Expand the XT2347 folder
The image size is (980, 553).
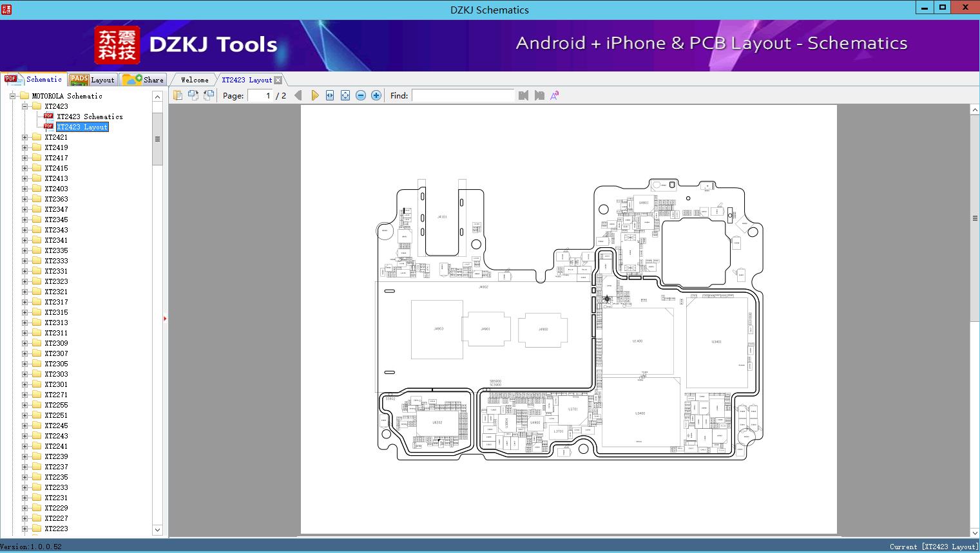24,209
